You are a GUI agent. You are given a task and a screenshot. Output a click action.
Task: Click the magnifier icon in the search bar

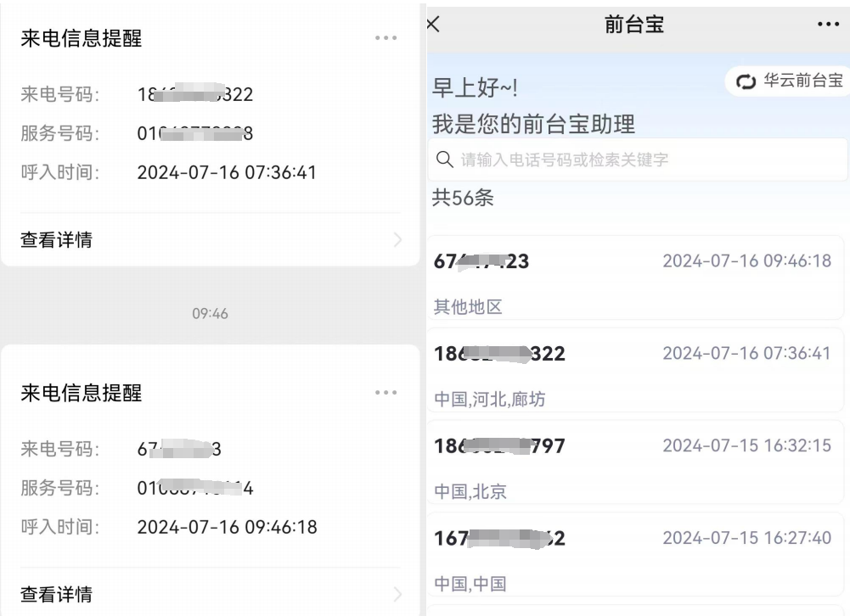click(x=444, y=160)
